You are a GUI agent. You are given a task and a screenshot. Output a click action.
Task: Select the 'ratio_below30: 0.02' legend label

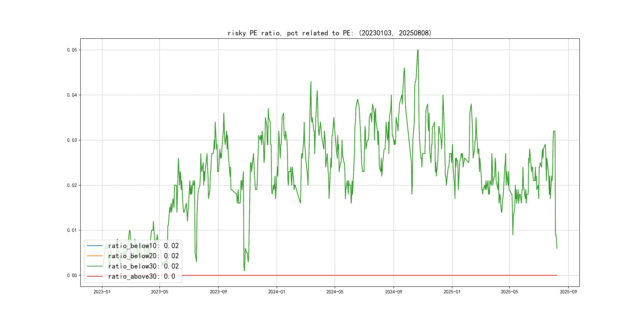(x=143, y=266)
